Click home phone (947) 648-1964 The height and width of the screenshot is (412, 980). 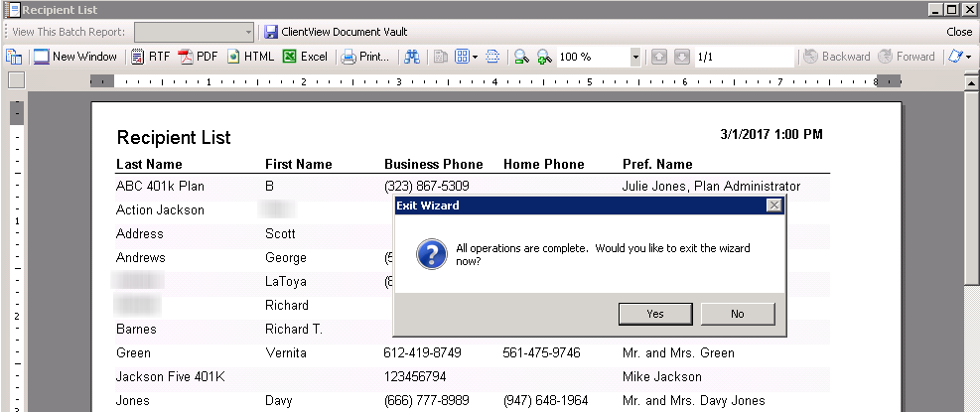546,400
